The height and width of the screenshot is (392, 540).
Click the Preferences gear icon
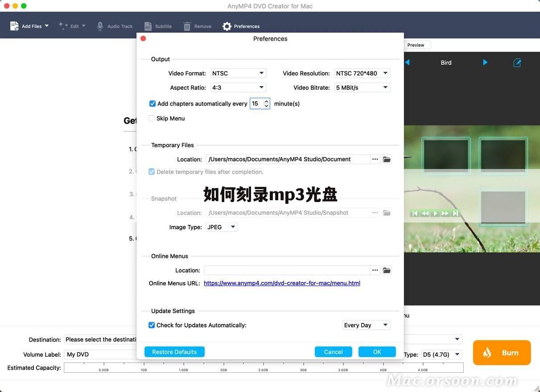(x=227, y=26)
